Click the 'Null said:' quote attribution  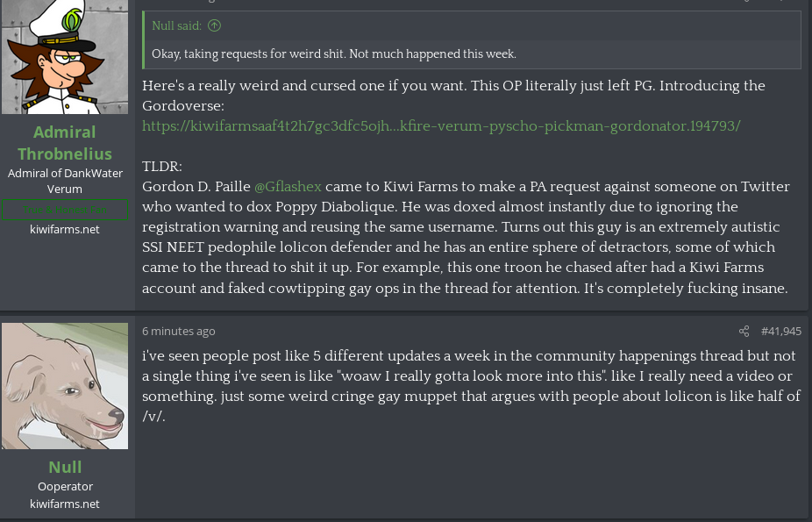tap(176, 26)
